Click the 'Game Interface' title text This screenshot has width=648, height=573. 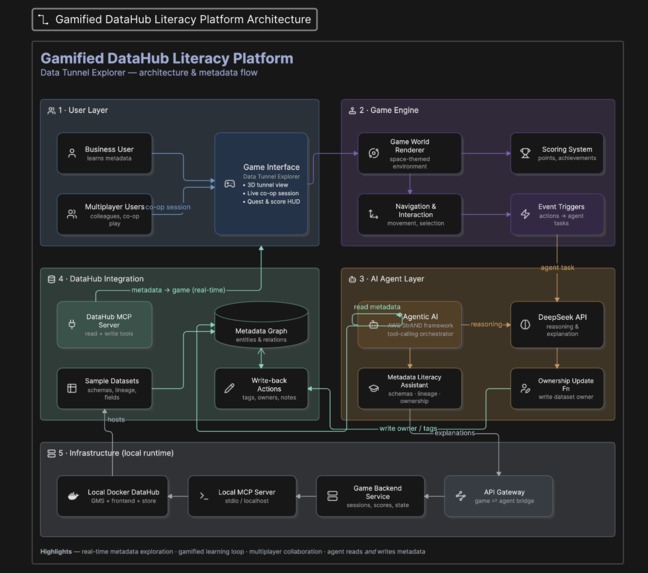272,167
